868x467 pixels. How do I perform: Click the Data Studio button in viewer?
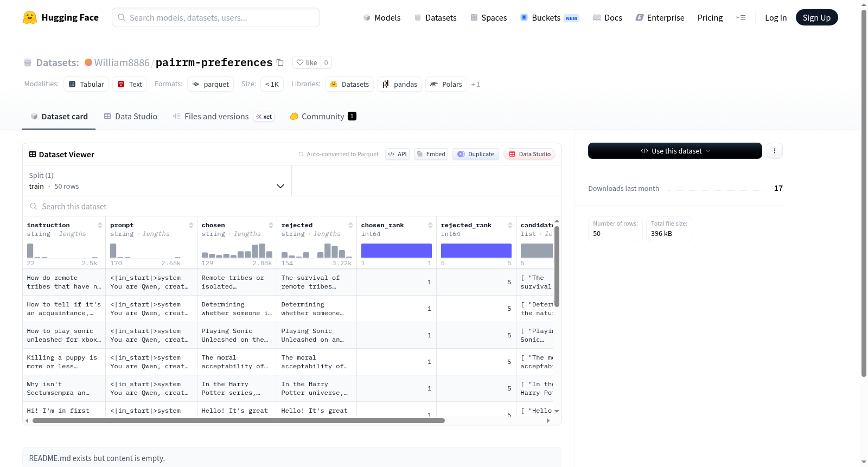529,154
